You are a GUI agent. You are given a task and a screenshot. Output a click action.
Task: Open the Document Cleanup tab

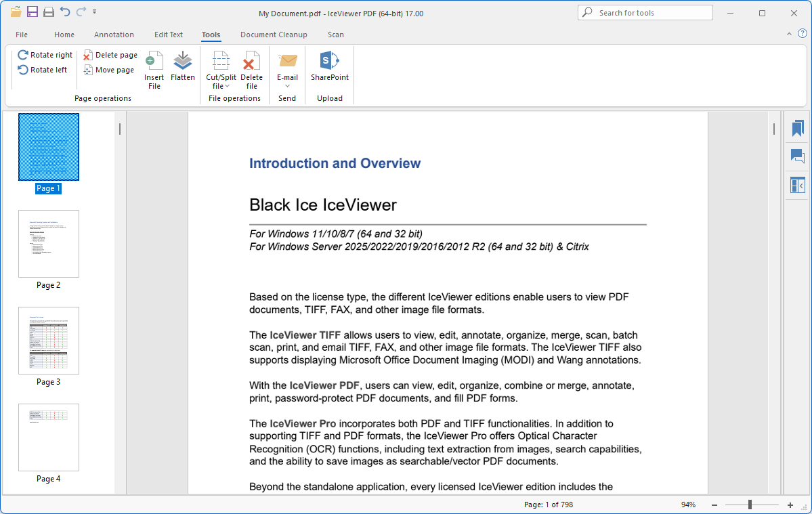tap(274, 35)
